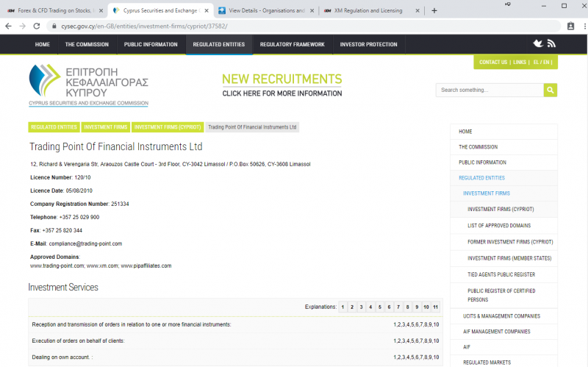
Task: Open www.pipaffiliates.com approved domain
Action: click(x=146, y=266)
